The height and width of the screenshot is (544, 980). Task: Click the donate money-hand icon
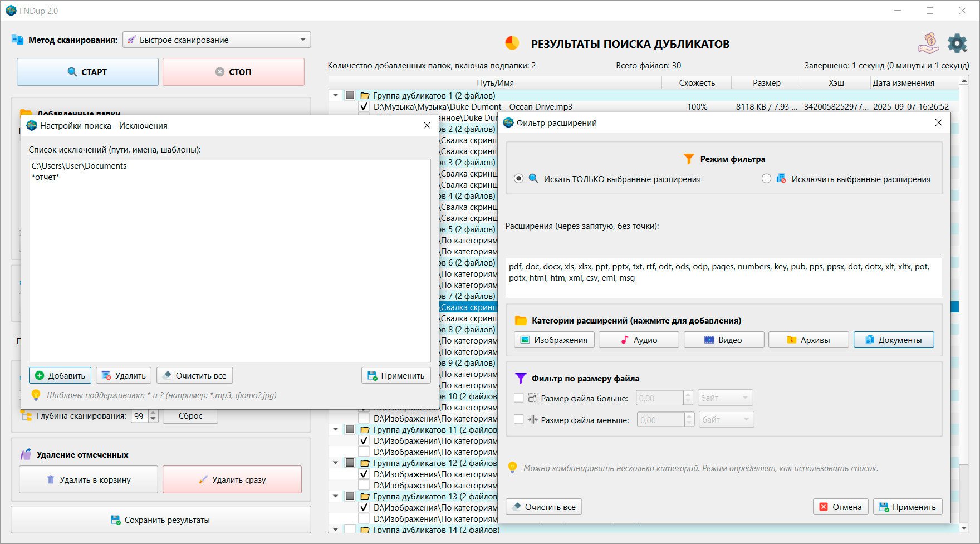coord(928,43)
